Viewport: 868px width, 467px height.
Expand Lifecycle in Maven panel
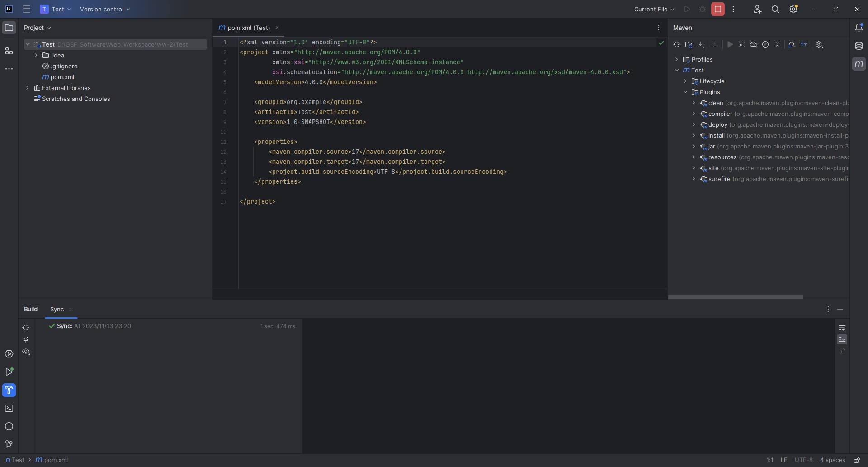(x=685, y=81)
